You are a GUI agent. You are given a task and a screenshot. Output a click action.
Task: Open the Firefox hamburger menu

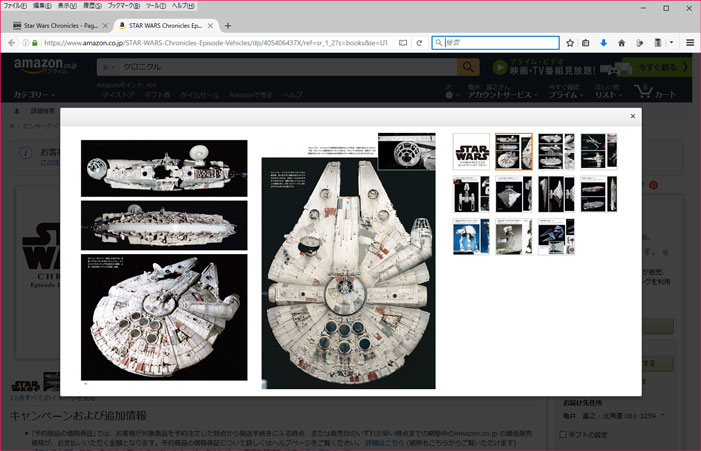[x=690, y=43]
